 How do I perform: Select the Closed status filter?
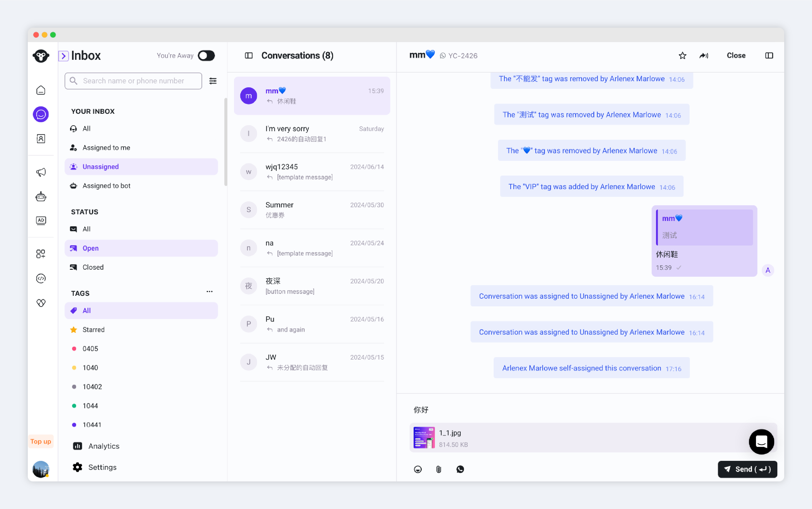(93, 267)
